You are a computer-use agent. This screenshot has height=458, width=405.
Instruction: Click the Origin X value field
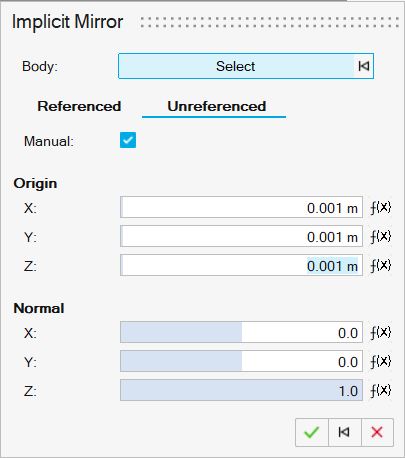[x=241, y=207]
